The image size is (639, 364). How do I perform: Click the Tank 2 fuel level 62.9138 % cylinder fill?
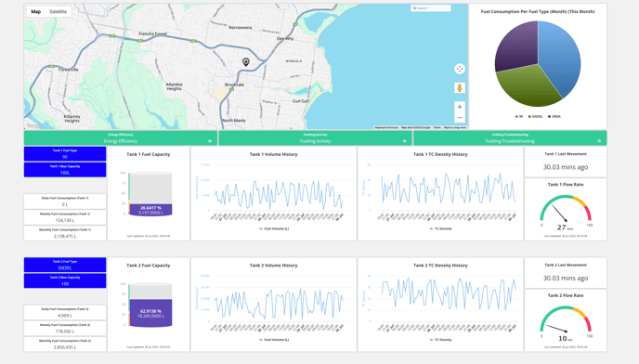coord(150,313)
